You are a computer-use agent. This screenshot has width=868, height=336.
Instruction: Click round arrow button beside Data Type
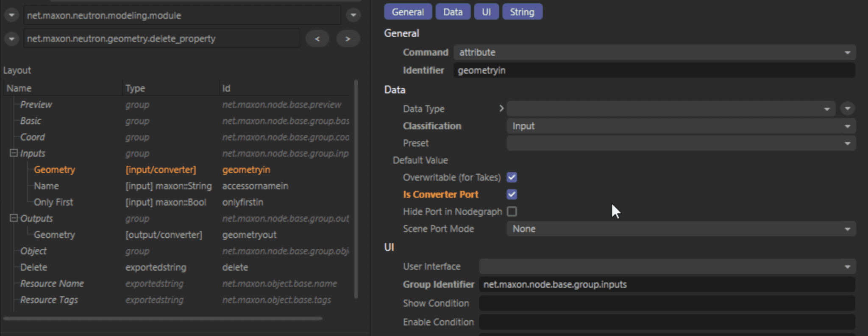coord(847,108)
